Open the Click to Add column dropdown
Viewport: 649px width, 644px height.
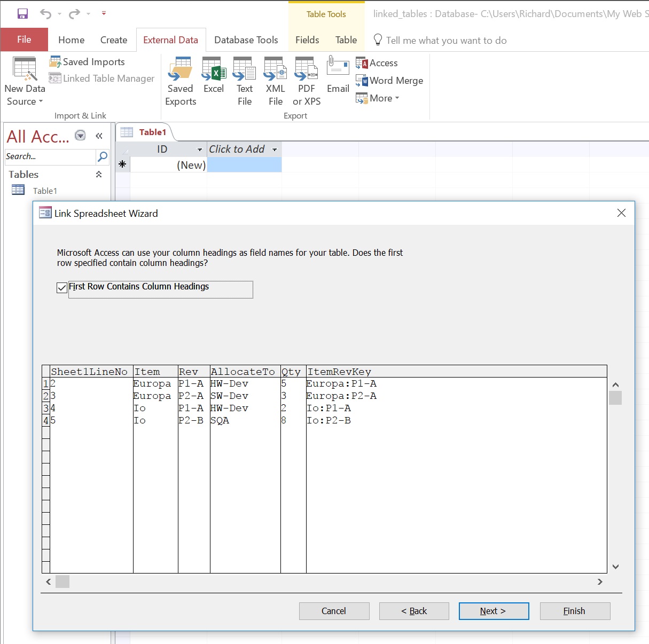pos(275,150)
